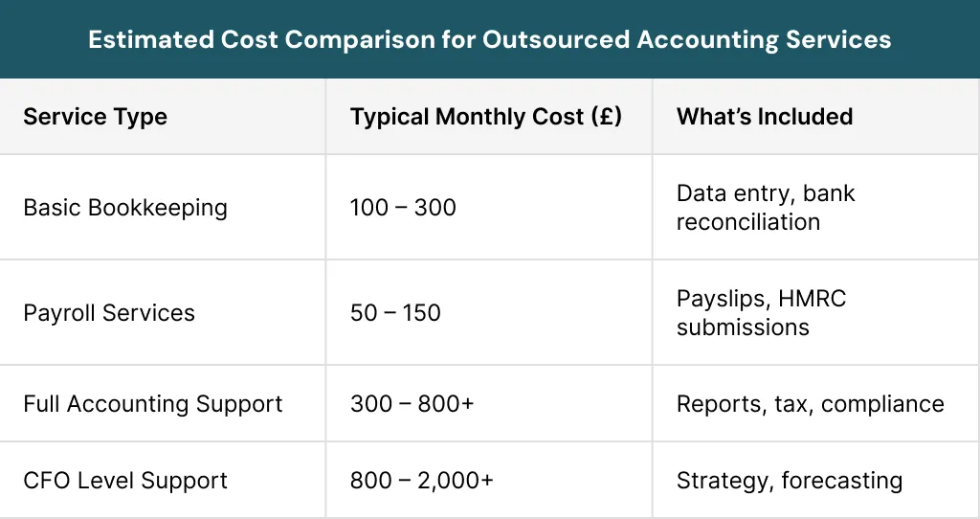Select the 300 – 800+ cost value

412,404
